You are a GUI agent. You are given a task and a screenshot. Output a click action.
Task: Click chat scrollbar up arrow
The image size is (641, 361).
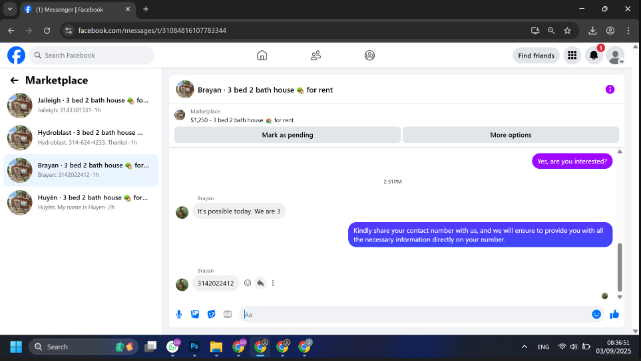620,152
